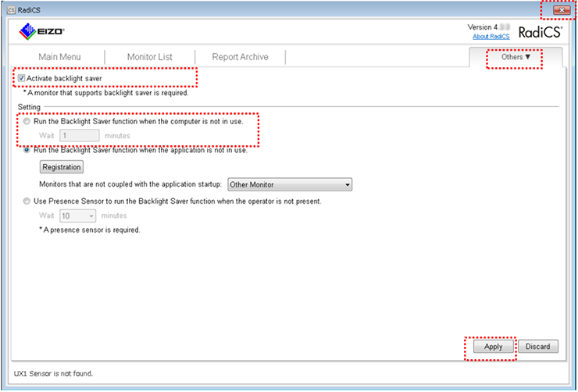Click the RadiCS product logo
The height and width of the screenshot is (392, 578).
[541, 32]
